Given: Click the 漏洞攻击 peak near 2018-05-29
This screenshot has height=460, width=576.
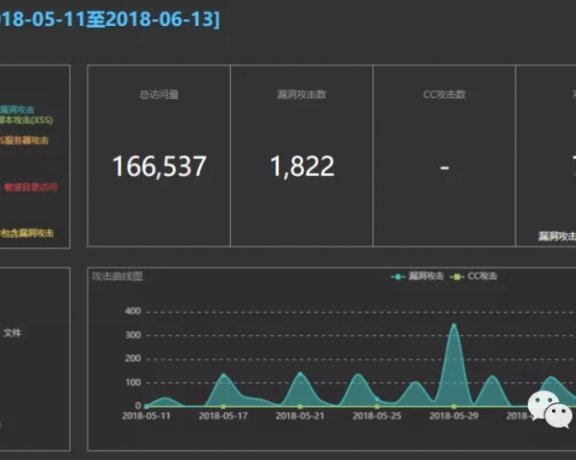Looking at the screenshot, I should tap(454, 325).
